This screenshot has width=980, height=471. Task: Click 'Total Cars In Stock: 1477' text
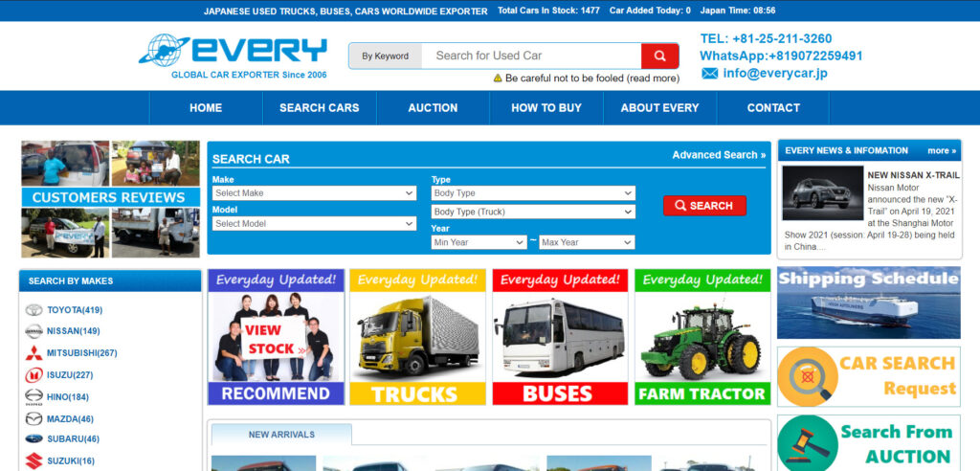(548, 11)
